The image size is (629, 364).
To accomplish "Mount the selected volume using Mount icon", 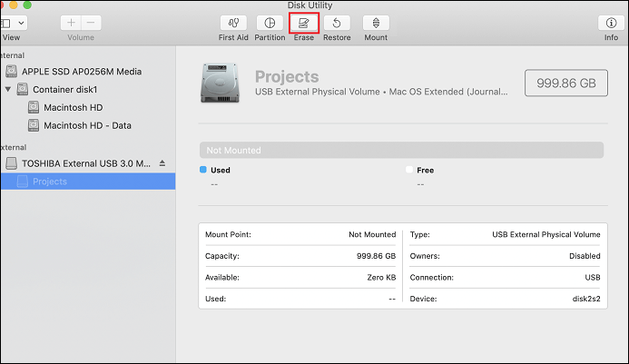I will point(376,23).
